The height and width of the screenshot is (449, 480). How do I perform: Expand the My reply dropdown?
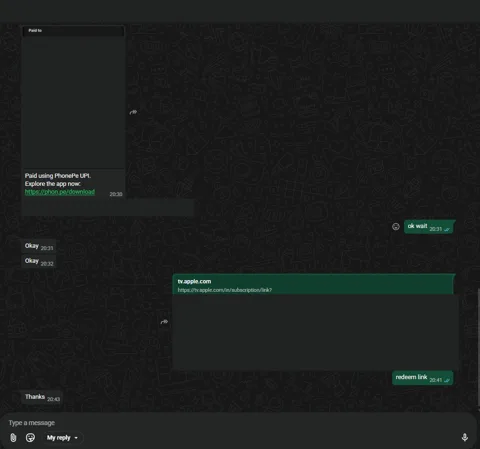(x=63, y=438)
